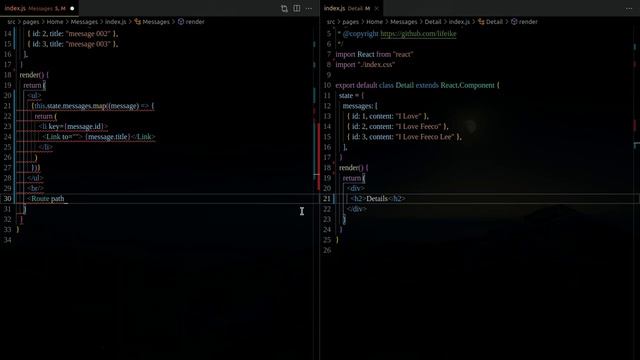
Task: Open more actions menu in left editor group
Action: tap(309, 9)
